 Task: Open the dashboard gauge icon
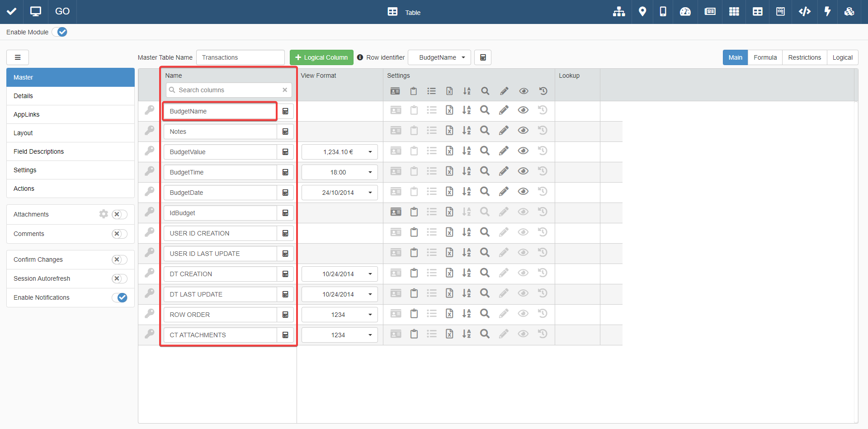tap(685, 12)
